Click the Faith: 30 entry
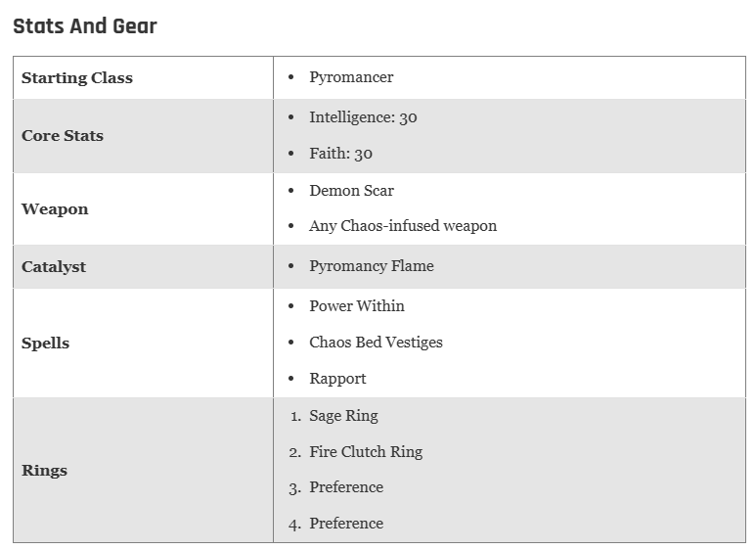756x550 pixels. (341, 154)
